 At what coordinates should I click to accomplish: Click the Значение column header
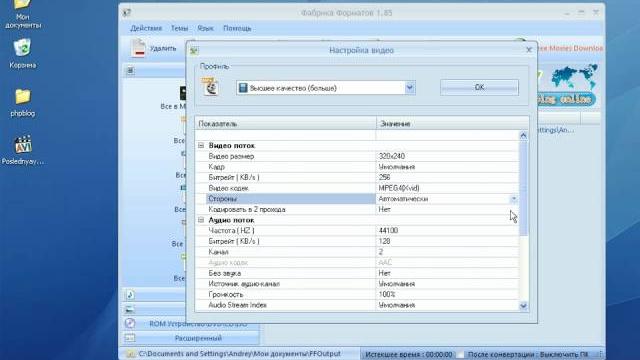tap(452, 124)
